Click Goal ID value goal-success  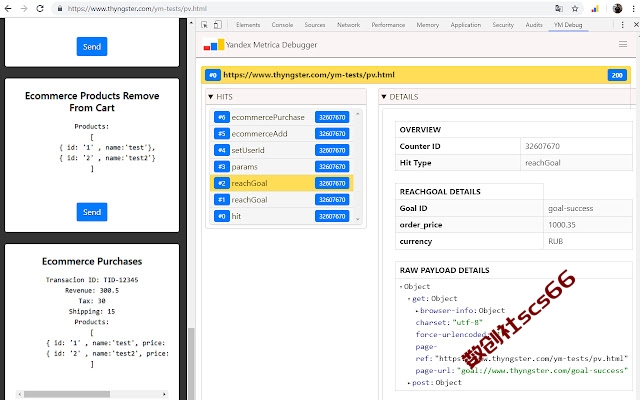click(570, 208)
